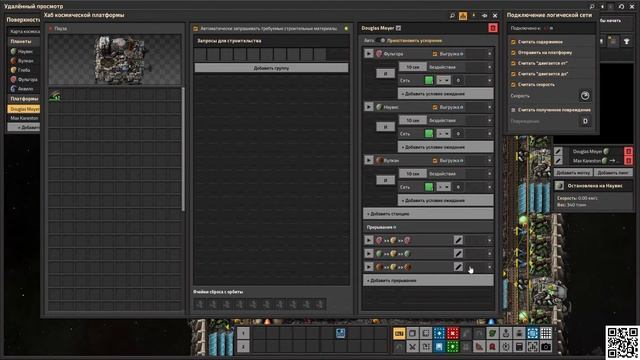Click the Добавить станцию button
The width and height of the screenshot is (640, 360).
pyautogui.click(x=428, y=213)
